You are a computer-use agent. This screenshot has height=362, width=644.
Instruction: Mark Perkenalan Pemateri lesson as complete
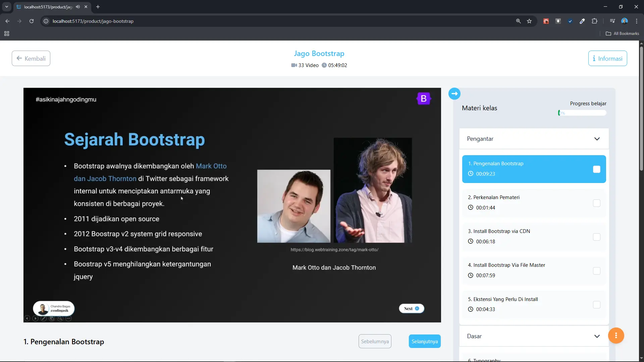click(x=596, y=203)
